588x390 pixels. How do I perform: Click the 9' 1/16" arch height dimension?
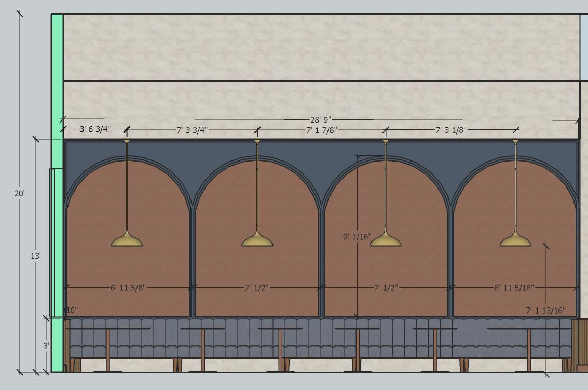pos(357,237)
